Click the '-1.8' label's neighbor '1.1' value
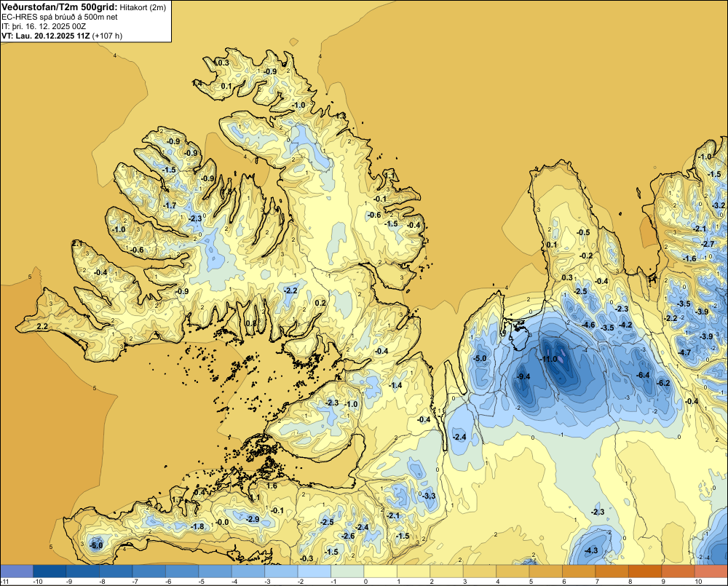 tap(255, 498)
